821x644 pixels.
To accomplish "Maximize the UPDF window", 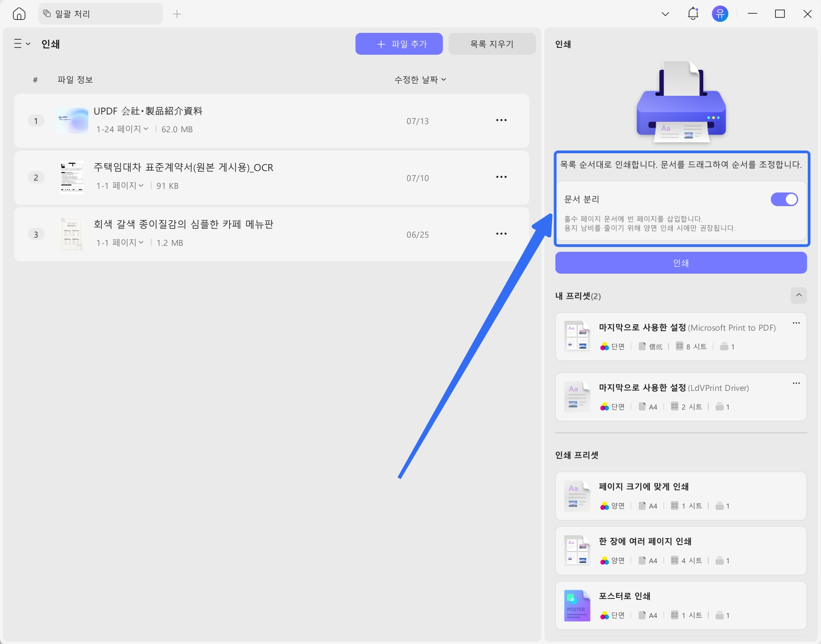I will click(x=780, y=14).
